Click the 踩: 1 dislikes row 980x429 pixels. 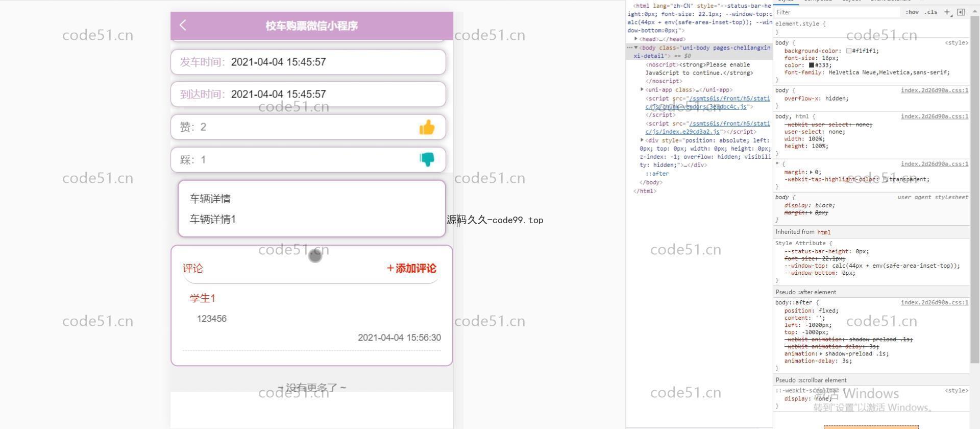[x=308, y=160]
